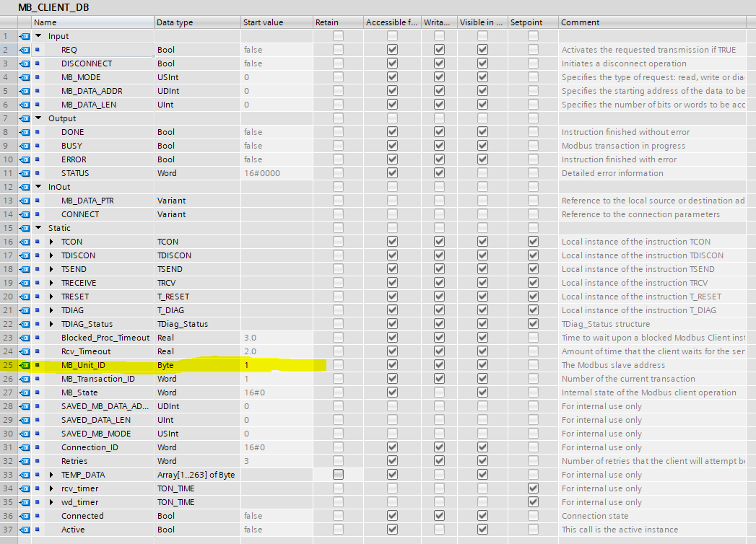Toggle Writable checkbox for MB_Unit_ID
This screenshot has width=756, height=544.
point(439,365)
